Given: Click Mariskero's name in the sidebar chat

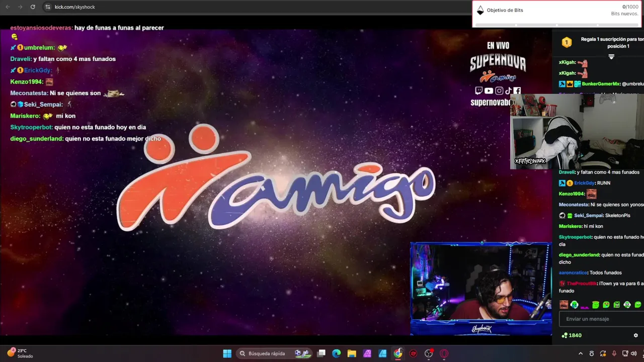Looking at the screenshot, I should coord(570,226).
